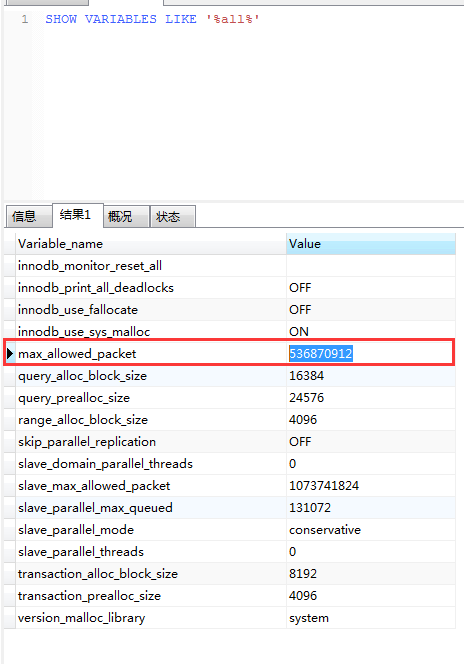Click line number 1 in editor gutter
Viewport: 464px width, 664px height.
(25, 19)
